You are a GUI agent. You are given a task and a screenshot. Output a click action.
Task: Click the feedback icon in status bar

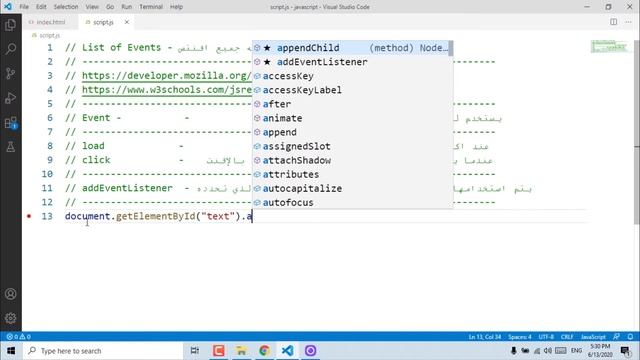[x=616, y=337]
